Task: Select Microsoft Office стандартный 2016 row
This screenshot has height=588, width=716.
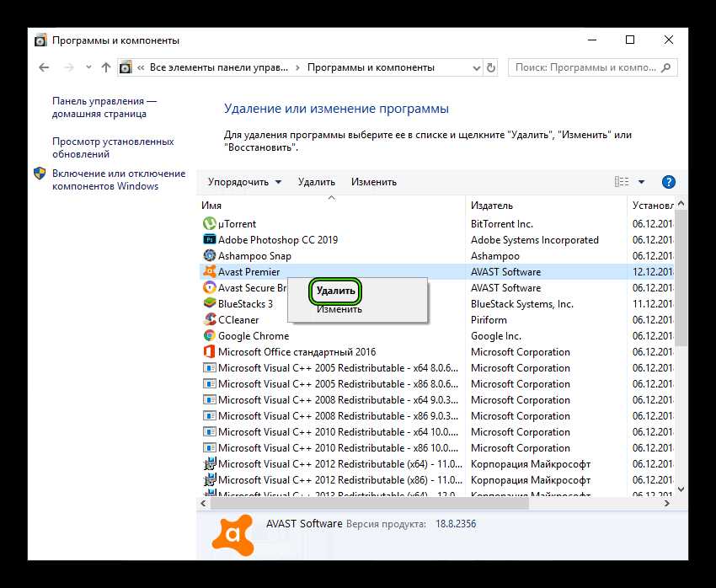Action: pyautogui.click(x=297, y=351)
